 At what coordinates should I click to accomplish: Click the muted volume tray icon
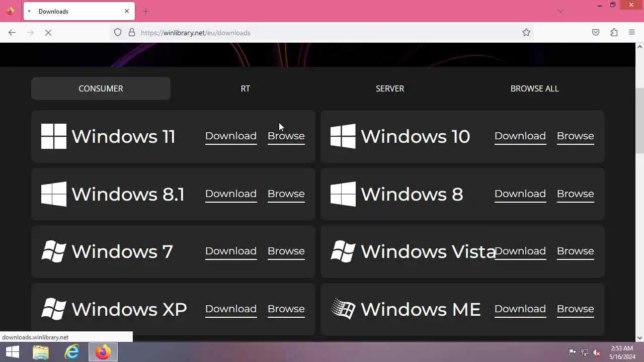[597, 352]
